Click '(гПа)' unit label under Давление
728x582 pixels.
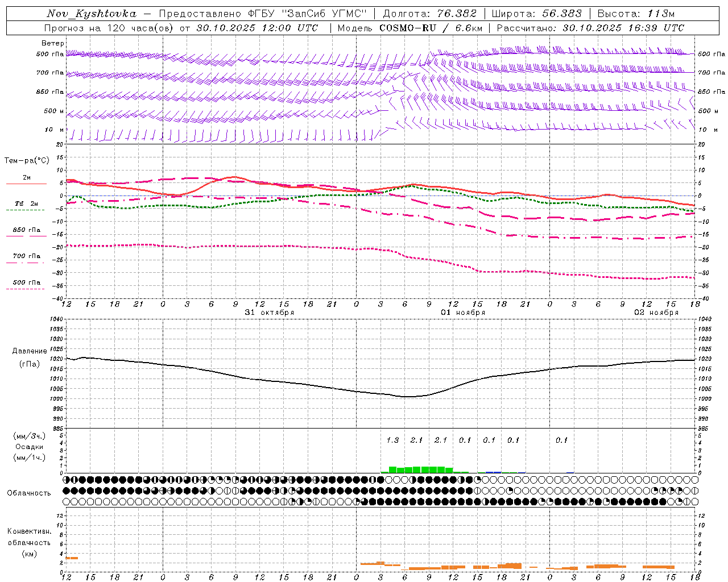(x=30, y=364)
